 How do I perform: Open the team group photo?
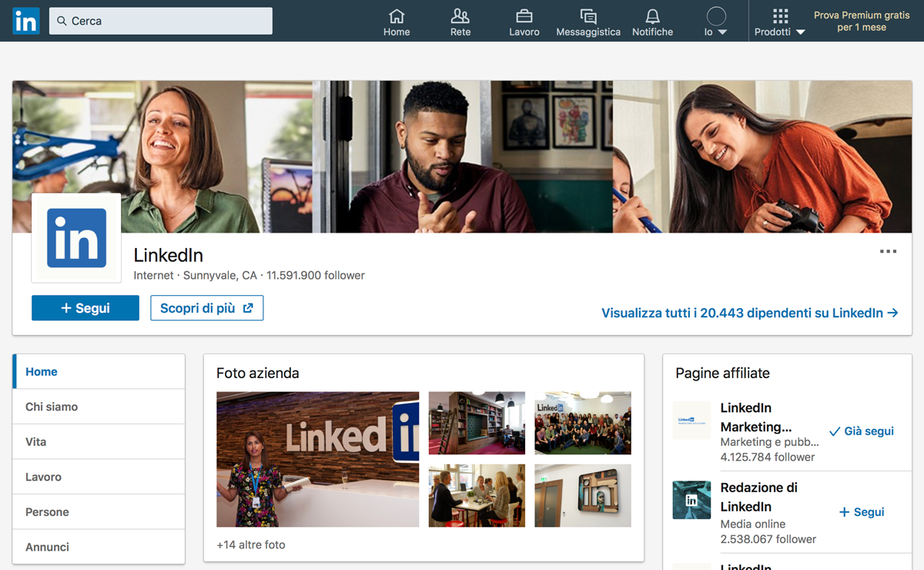point(583,423)
